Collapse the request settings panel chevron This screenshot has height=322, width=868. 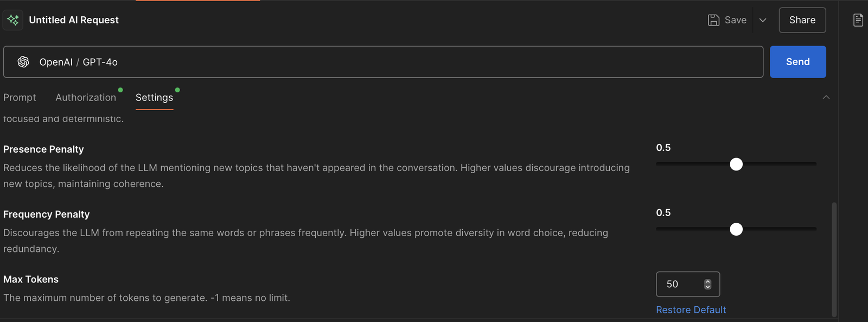pos(826,97)
